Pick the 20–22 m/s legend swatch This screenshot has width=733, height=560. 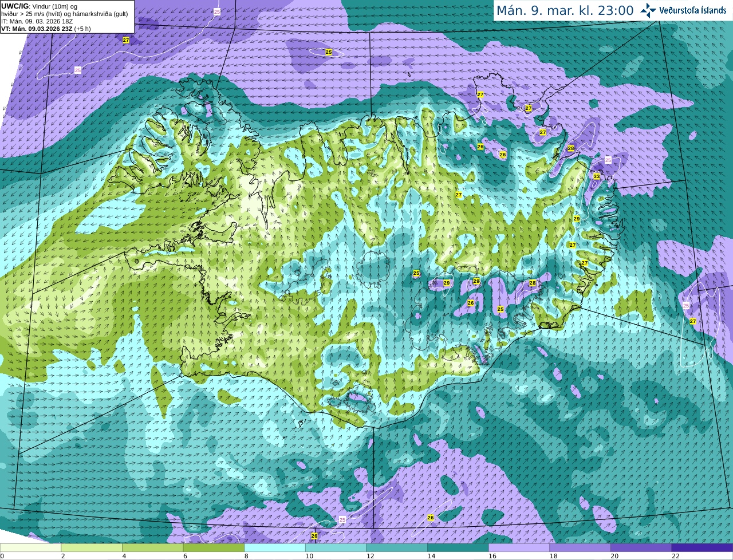click(641, 547)
